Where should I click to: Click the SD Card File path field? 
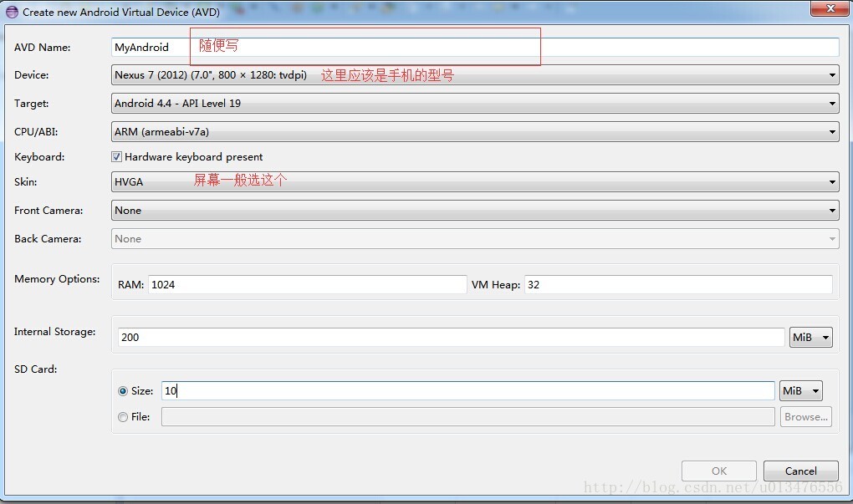[467, 417]
